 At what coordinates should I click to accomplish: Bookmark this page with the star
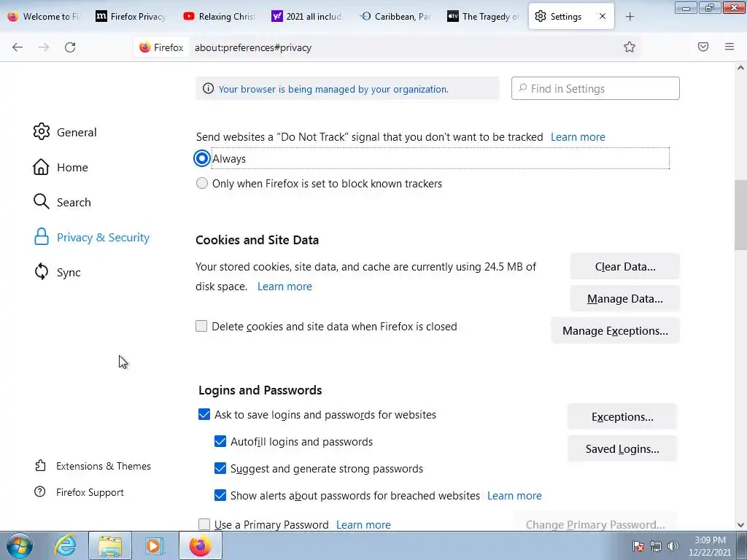tap(630, 47)
